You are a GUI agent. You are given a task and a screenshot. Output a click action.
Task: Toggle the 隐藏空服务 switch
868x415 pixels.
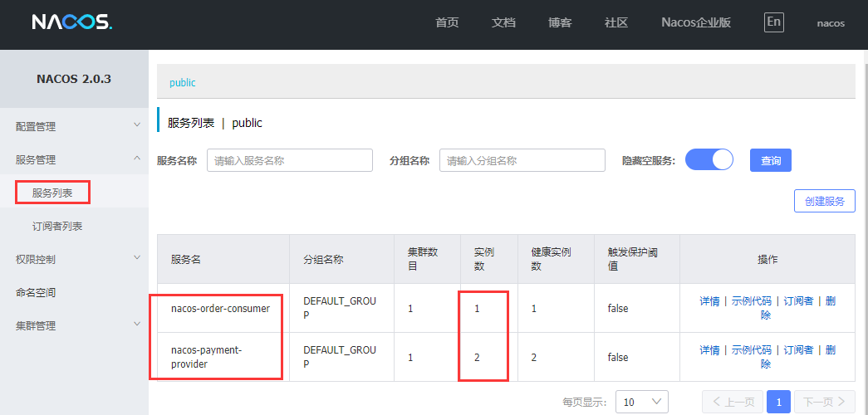(x=709, y=160)
